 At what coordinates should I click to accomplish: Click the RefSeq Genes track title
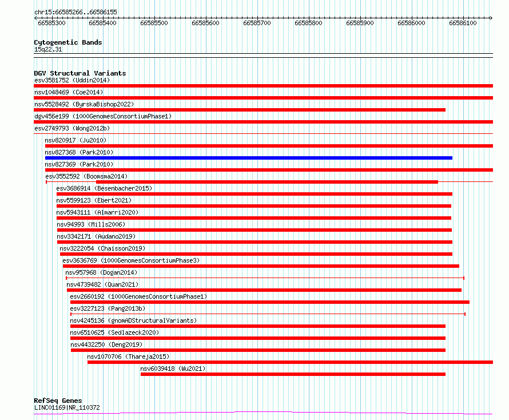click(x=58, y=401)
